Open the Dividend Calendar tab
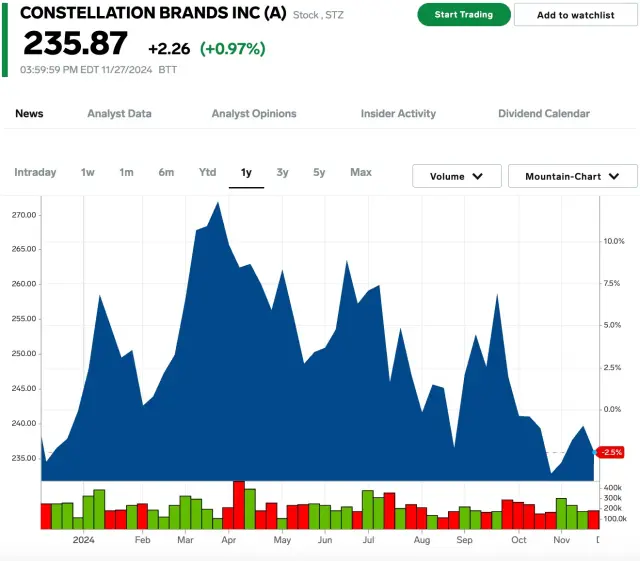 pos(544,114)
